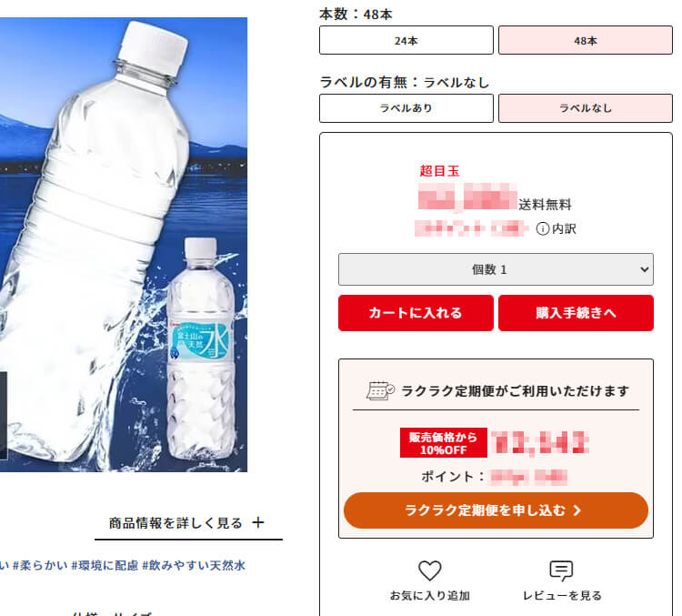Add the item with カートに入れる
682x616 pixels.
click(x=416, y=313)
